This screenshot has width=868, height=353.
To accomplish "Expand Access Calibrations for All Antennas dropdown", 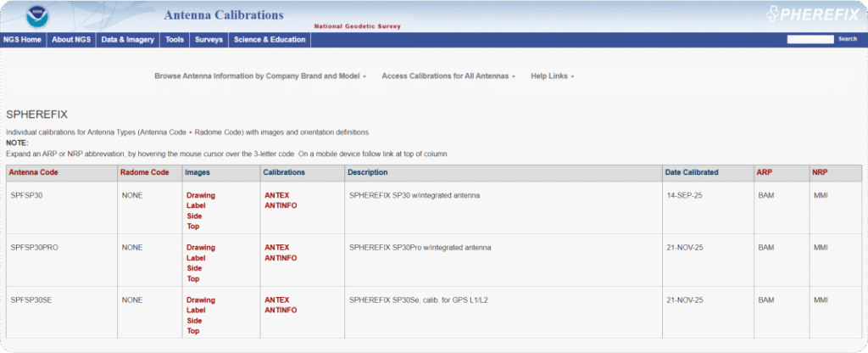I will point(448,76).
